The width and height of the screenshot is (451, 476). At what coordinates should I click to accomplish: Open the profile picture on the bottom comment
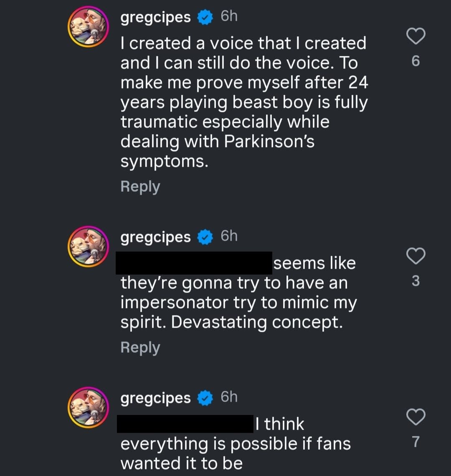88,408
